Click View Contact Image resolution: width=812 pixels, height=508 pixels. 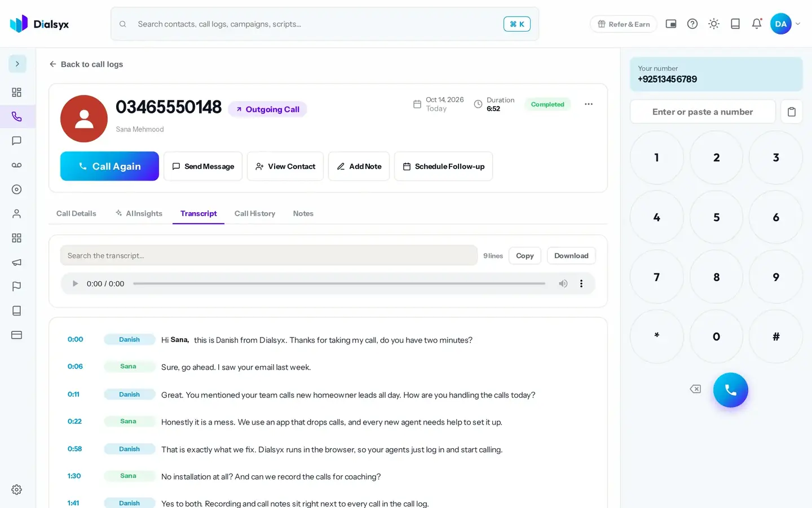[285, 166]
